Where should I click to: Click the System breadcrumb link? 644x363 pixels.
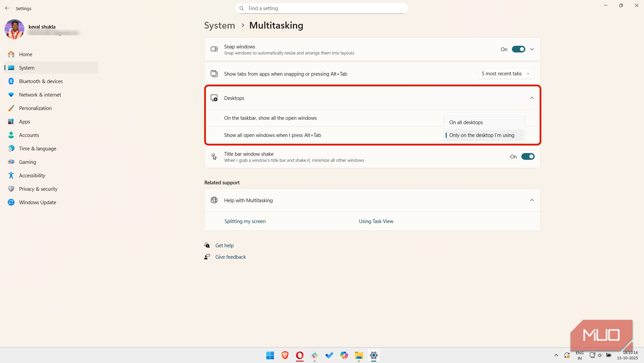click(x=219, y=25)
